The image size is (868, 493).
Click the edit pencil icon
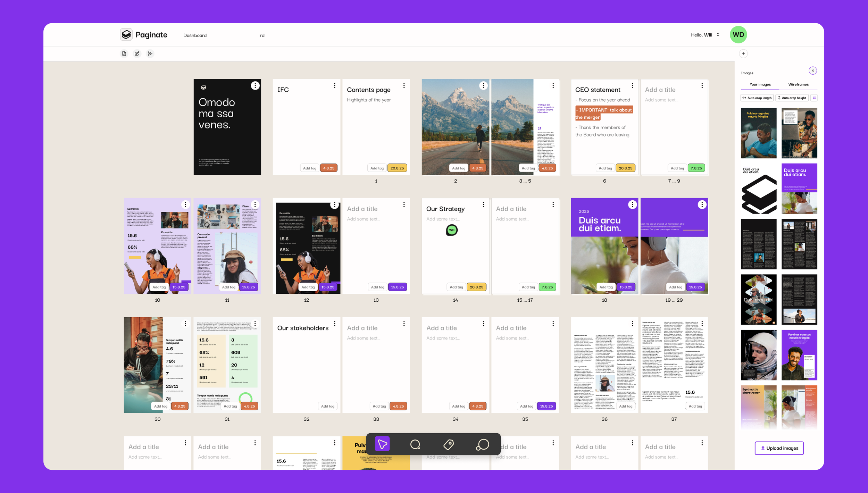point(137,53)
